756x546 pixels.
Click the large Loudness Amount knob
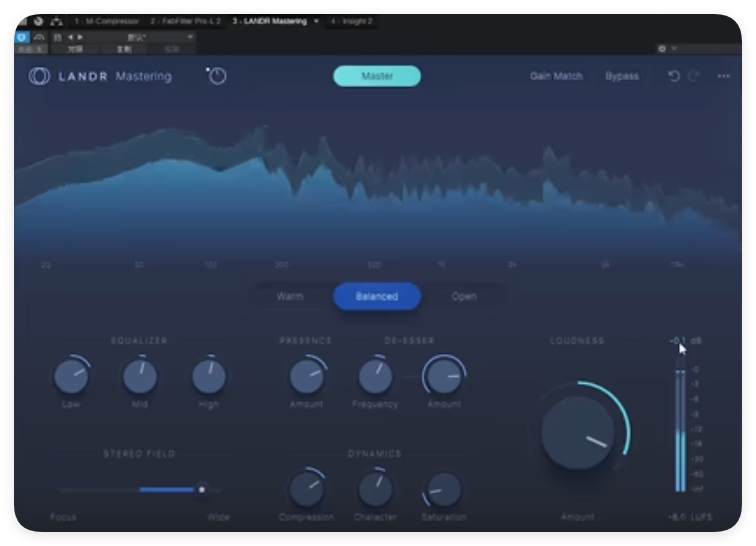click(x=578, y=433)
